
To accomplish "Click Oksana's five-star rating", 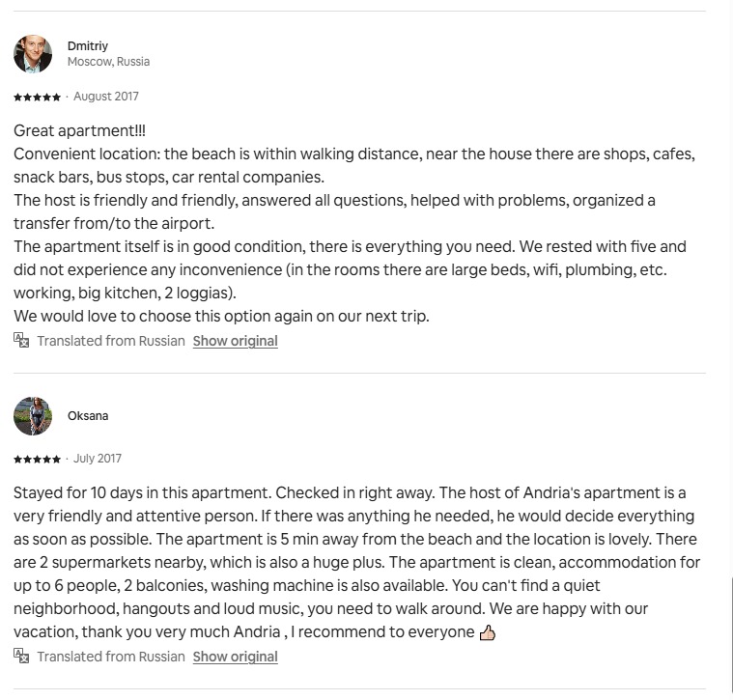I will pos(37,460).
